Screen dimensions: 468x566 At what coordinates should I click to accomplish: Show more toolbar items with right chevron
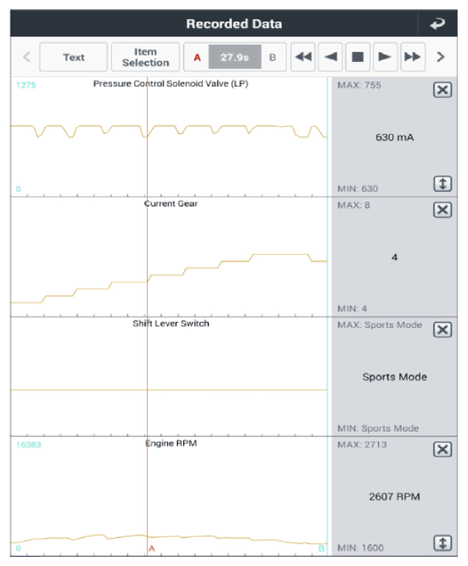click(441, 57)
